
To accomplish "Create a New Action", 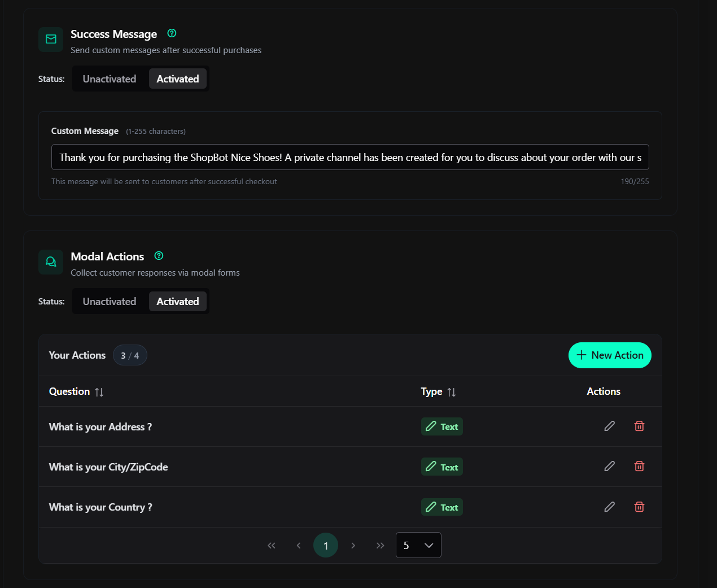I will pyautogui.click(x=610, y=355).
